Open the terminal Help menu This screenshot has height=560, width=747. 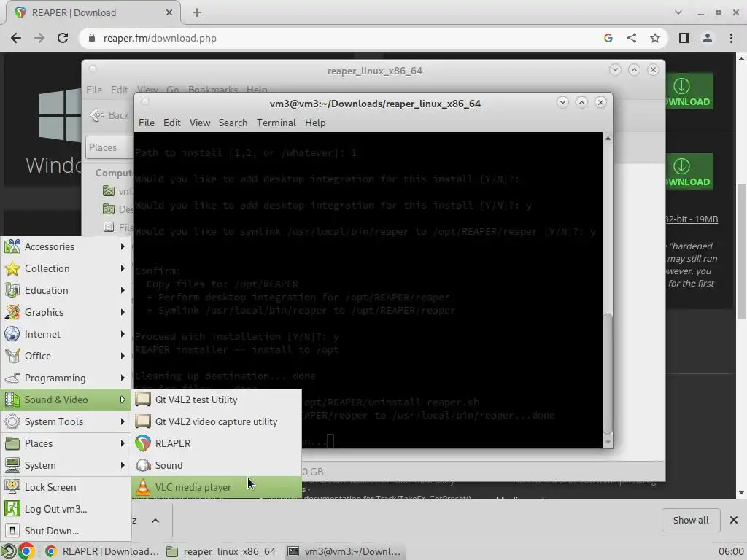click(x=315, y=122)
